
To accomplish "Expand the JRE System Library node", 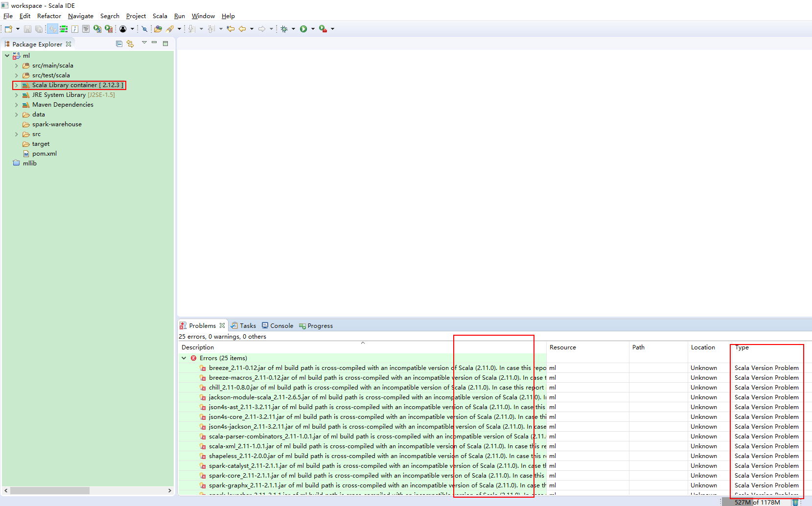I will point(16,95).
